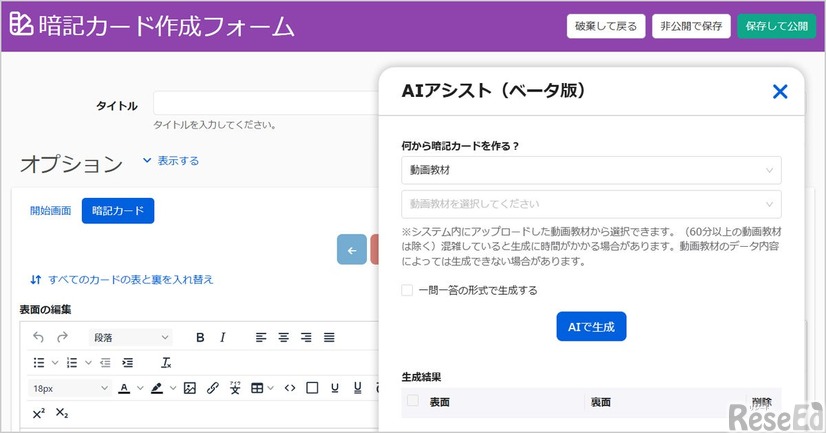Click the 裏面 column header

[x=601, y=402]
